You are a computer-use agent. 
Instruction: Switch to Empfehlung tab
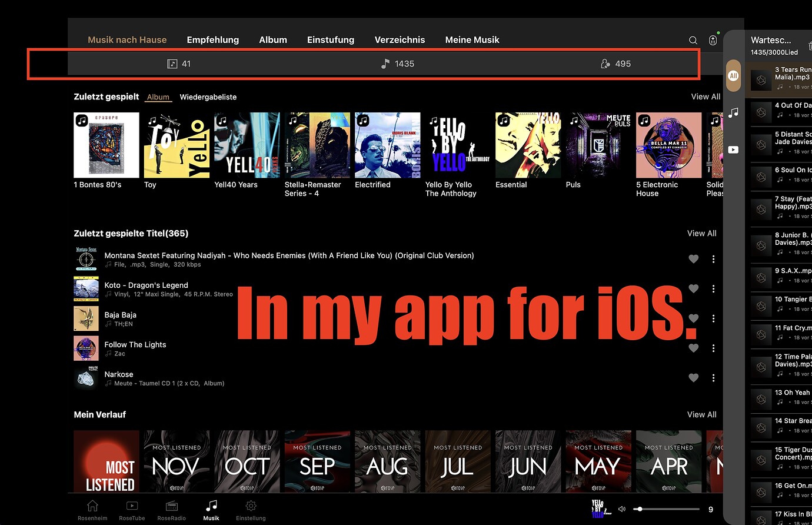click(x=212, y=40)
